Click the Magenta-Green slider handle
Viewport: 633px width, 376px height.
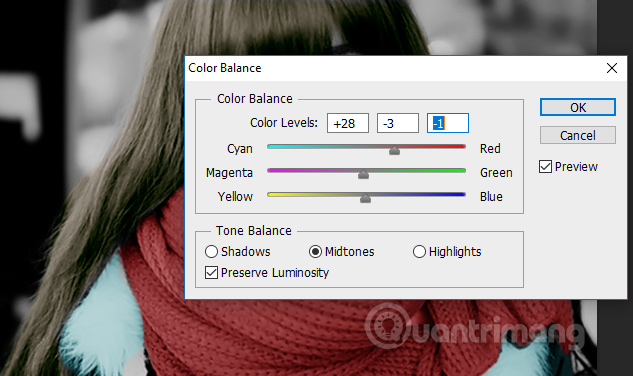(363, 174)
